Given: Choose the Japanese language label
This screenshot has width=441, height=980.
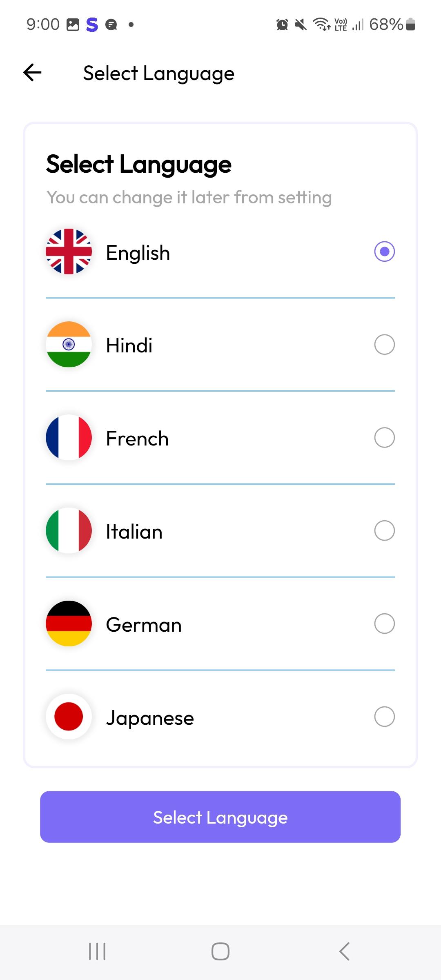Looking at the screenshot, I should 150,718.
